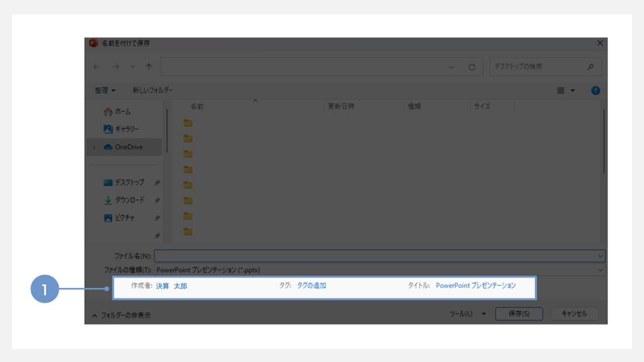Open the recent locations chevron
Viewport: 644px width, 362px height.
coord(133,67)
